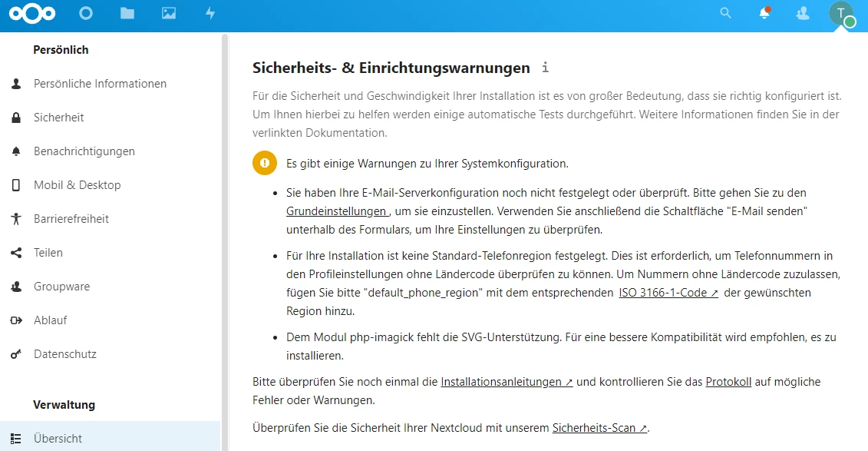Screen dimensions: 868x451
Task: Open the ISO 3166-1-Code link
Action: pyautogui.click(x=668, y=293)
